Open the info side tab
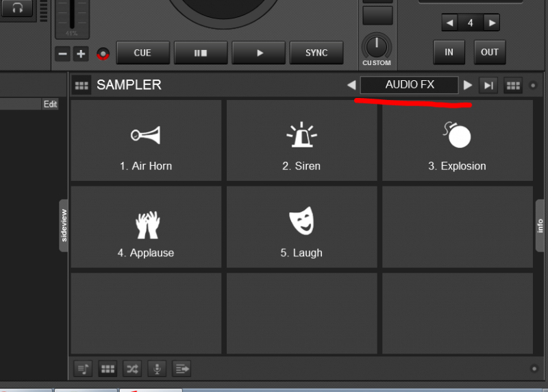 pyautogui.click(x=540, y=225)
